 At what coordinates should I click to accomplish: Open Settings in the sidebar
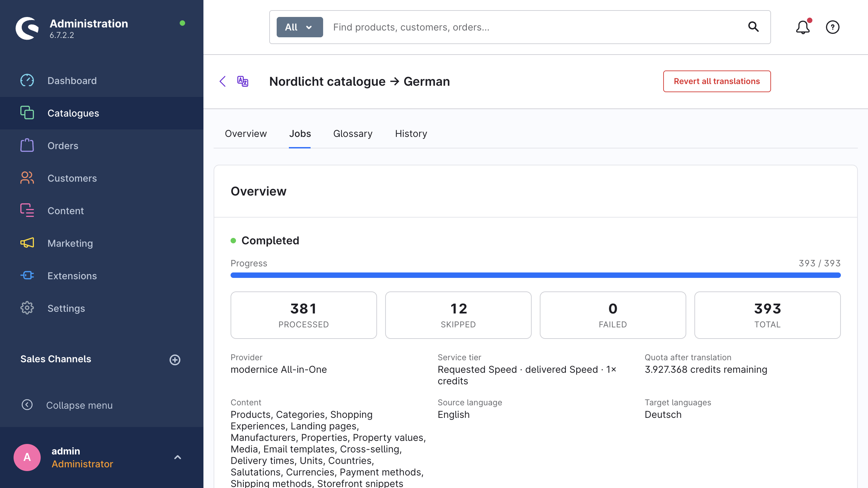[102, 308]
